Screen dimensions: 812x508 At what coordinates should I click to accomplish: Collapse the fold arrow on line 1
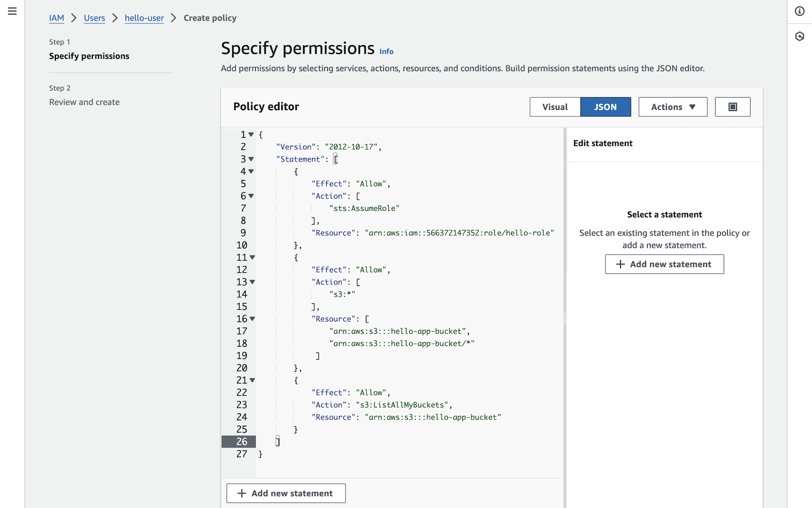251,135
